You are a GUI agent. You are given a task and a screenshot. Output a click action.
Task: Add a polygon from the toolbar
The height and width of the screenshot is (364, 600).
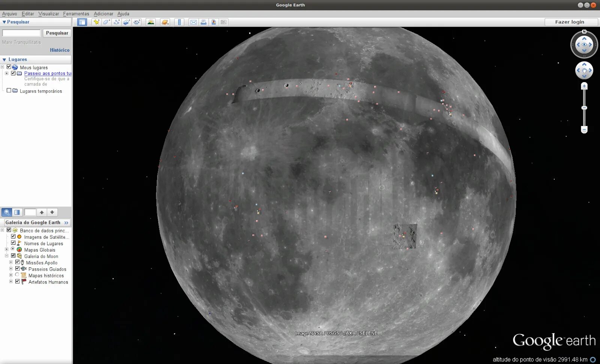tap(106, 22)
